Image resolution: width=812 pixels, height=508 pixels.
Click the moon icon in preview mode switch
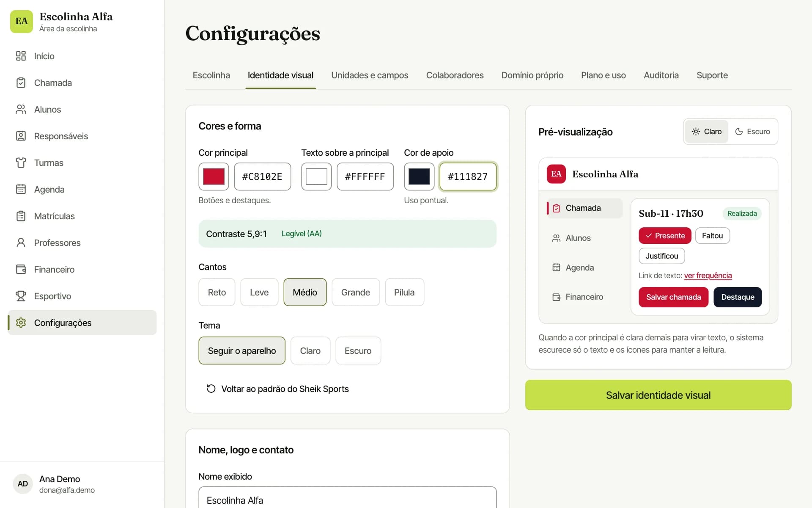point(739,132)
